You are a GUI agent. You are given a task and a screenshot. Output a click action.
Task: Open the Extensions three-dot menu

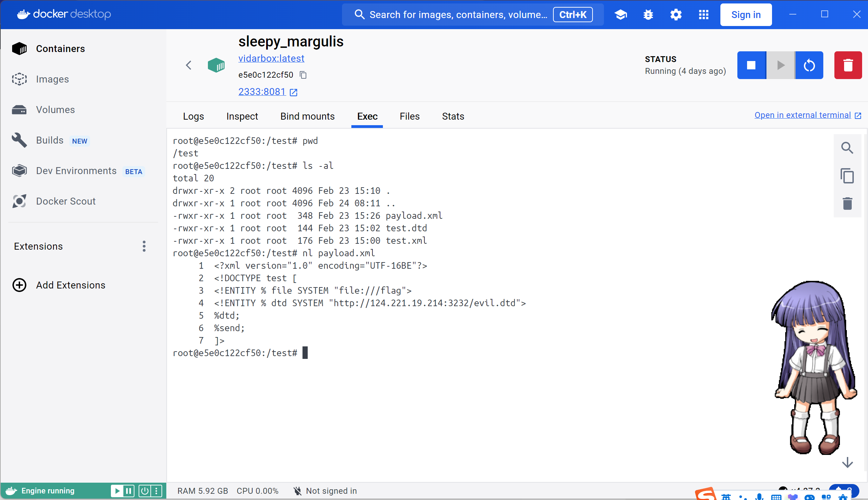144,246
